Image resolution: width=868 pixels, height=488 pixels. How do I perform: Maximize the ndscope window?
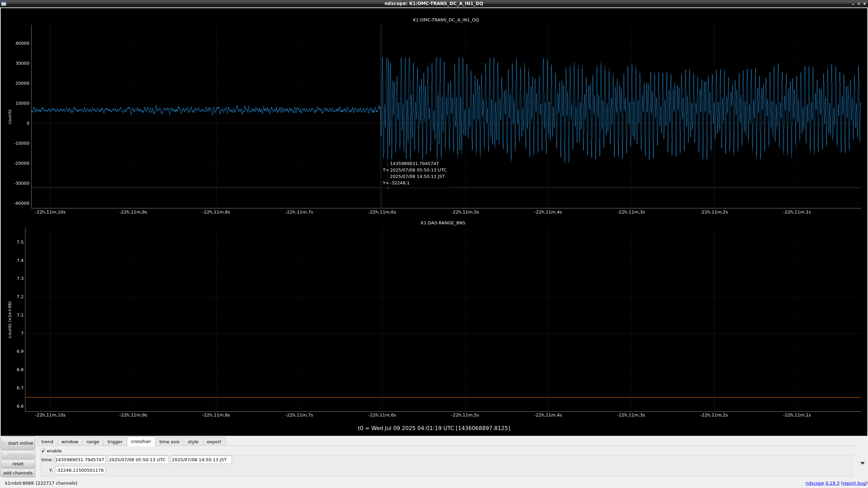click(859, 4)
